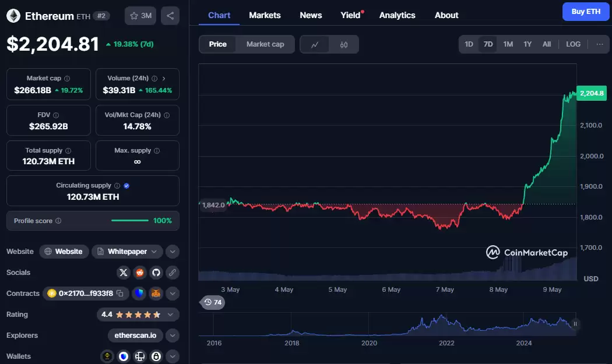Open the News tab
The width and height of the screenshot is (612, 364).
(311, 15)
